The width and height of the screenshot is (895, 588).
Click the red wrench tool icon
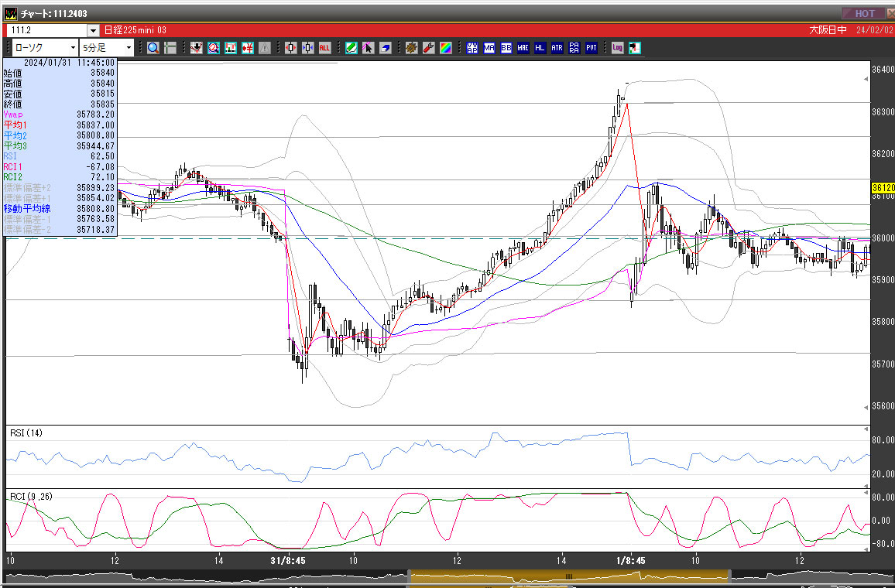tap(429, 48)
